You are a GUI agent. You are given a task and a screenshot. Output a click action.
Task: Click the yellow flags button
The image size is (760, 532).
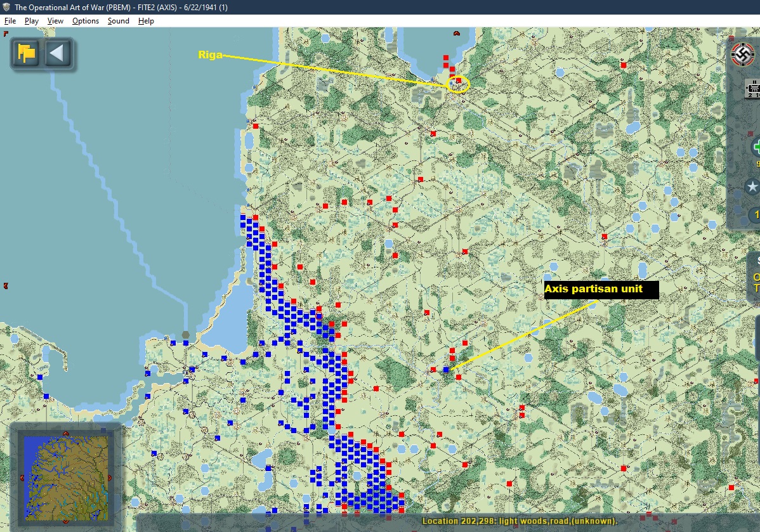(x=27, y=53)
